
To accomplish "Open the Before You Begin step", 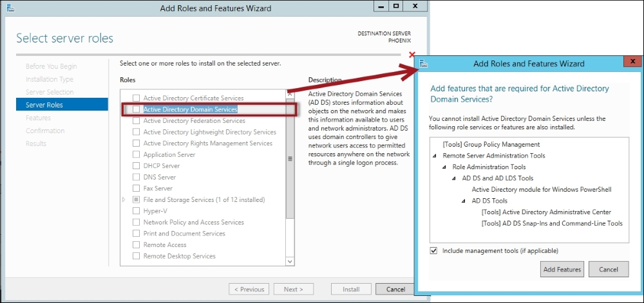I will click(x=51, y=66).
